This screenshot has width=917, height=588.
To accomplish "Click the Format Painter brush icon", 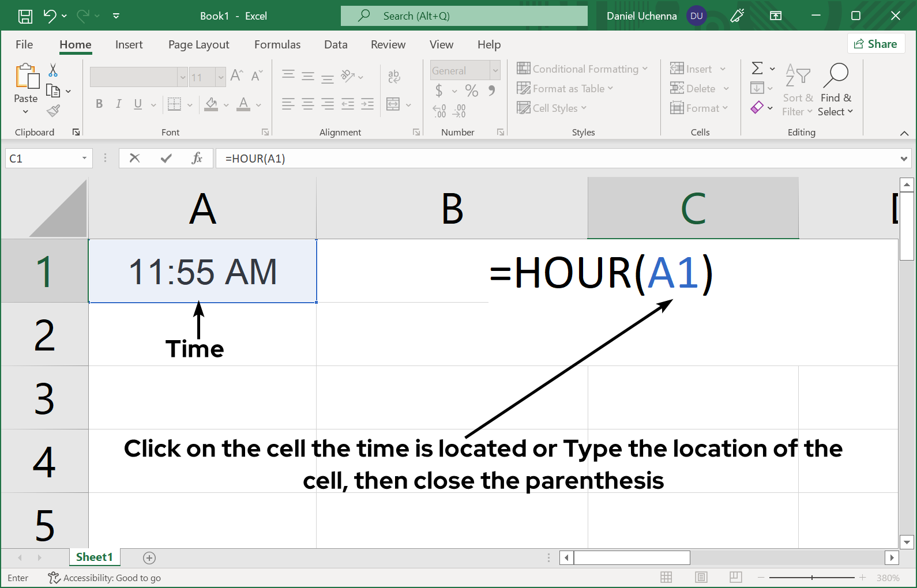I will point(53,111).
